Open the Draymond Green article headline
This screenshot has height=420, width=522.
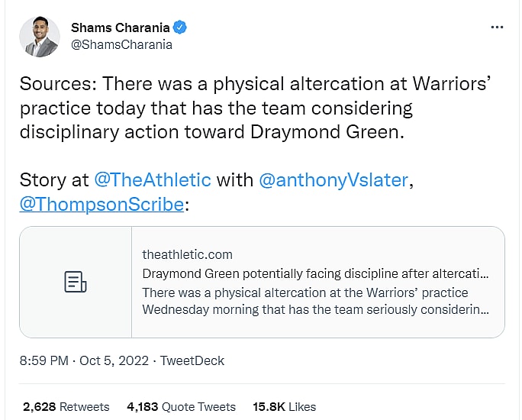coord(315,273)
